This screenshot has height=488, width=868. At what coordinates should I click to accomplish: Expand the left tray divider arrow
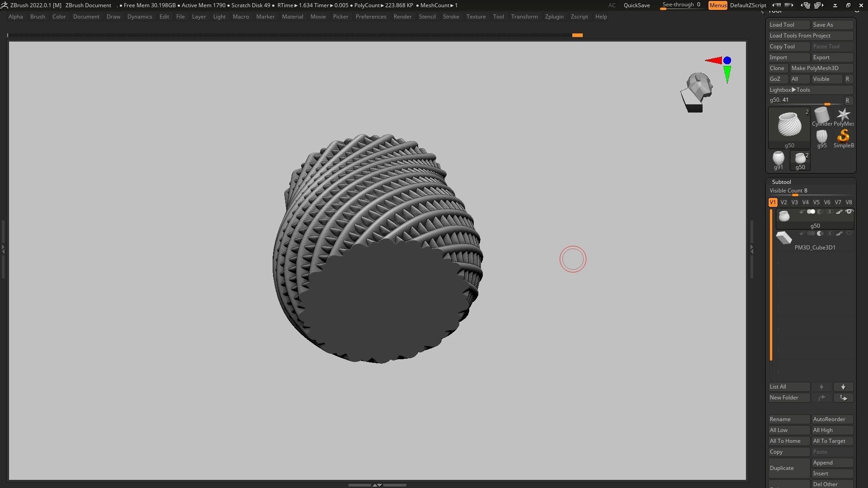click(x=3, y=249)
